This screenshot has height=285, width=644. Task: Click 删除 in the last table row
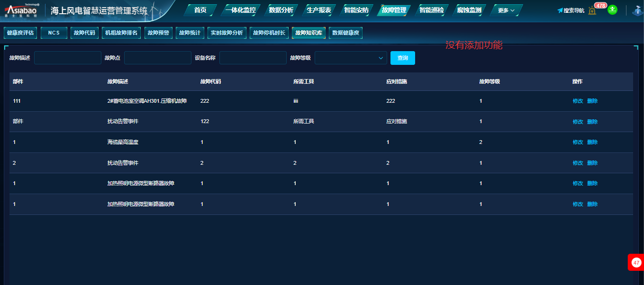point(592,204)
